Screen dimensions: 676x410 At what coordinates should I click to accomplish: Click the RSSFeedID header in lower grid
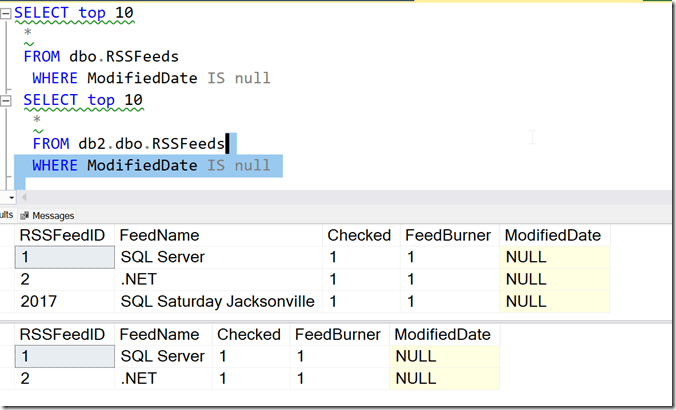[x=65, y=335]
